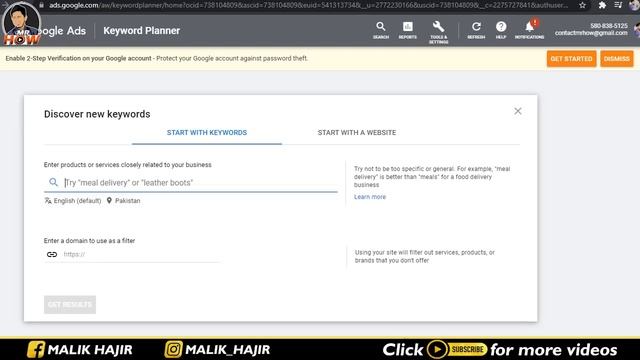Bookmark page with star icon
Image resolution: width=640 pixels, height=360 pixels.
(582, 5)
